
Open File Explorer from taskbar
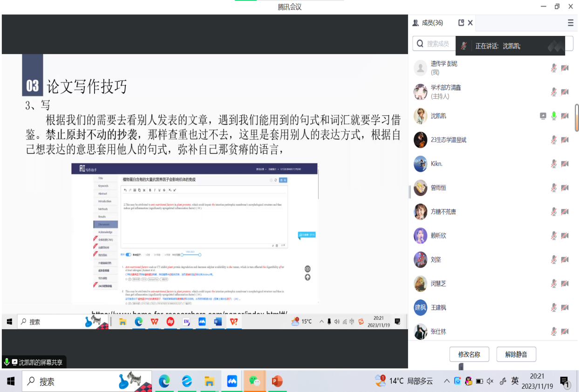tap(210, 381)
